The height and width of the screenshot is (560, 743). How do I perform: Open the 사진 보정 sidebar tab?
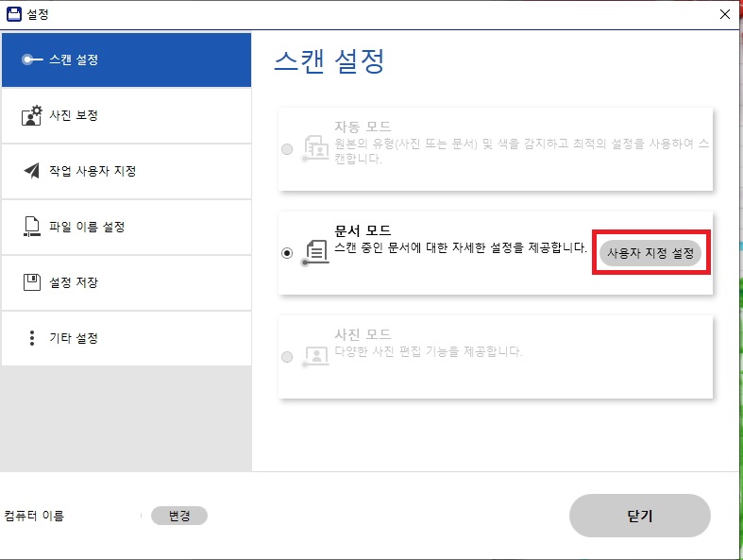pyautogui.click(x=127, y=115)
